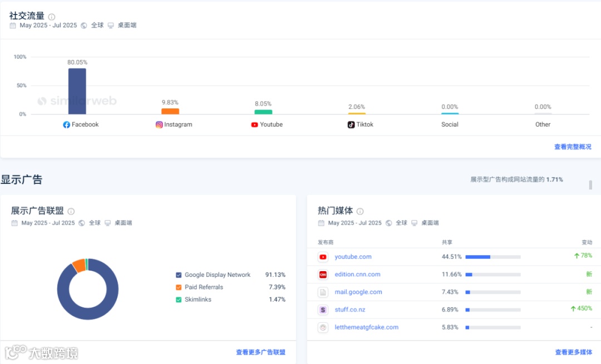This screenshot has height=364, width=601.
Task: Click the youtube.com 44.51% share bar
Action: click(493, 257)
